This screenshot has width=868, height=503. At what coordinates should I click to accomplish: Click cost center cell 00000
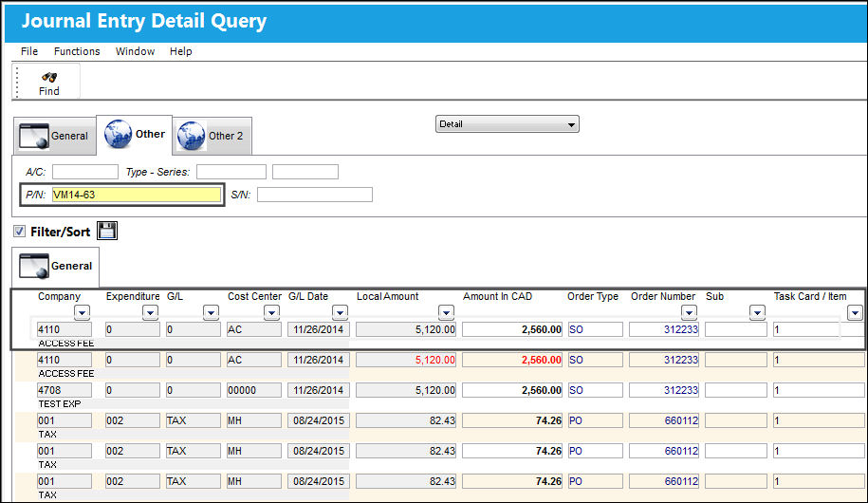254,391
